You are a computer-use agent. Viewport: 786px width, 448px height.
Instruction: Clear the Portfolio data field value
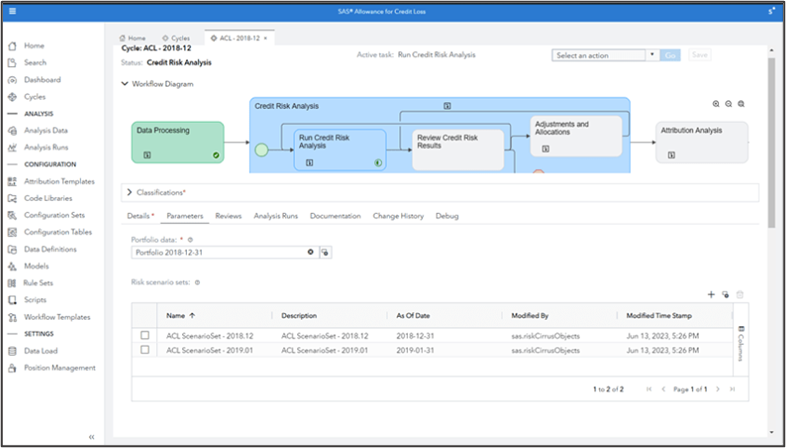(x=311, y=253)
